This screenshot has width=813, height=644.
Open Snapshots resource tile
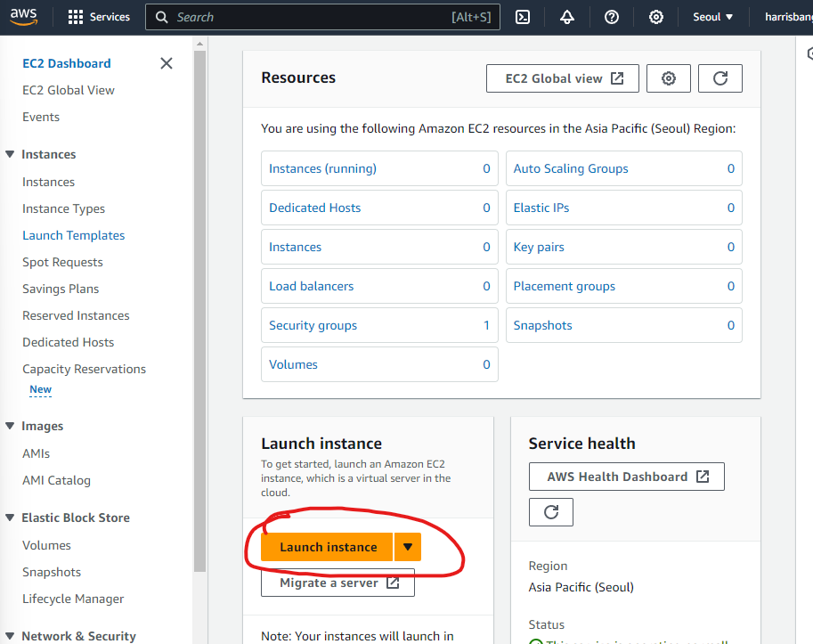(623, 325)
